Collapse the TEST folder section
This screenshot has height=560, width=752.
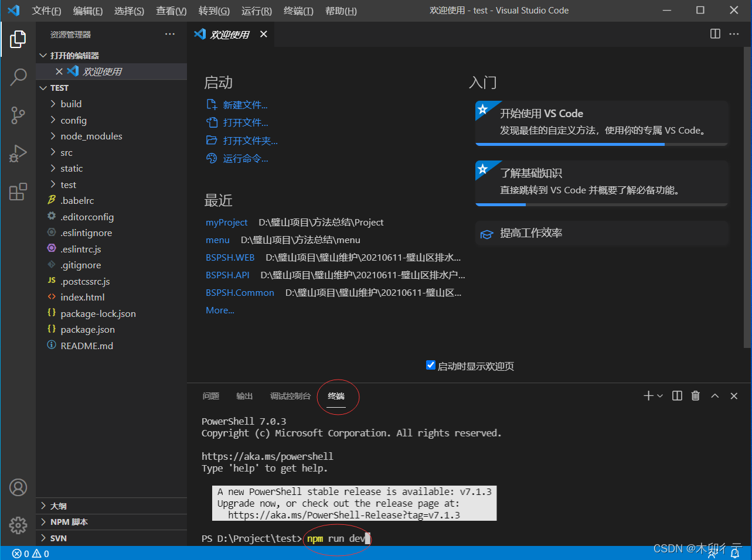(43, 88)
